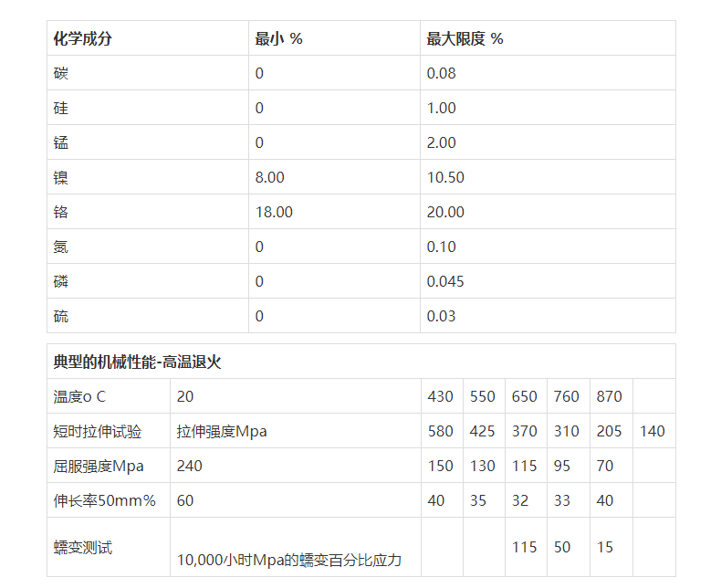
Task: Select the 硅 row label
Action: click(x=61, y=108)
